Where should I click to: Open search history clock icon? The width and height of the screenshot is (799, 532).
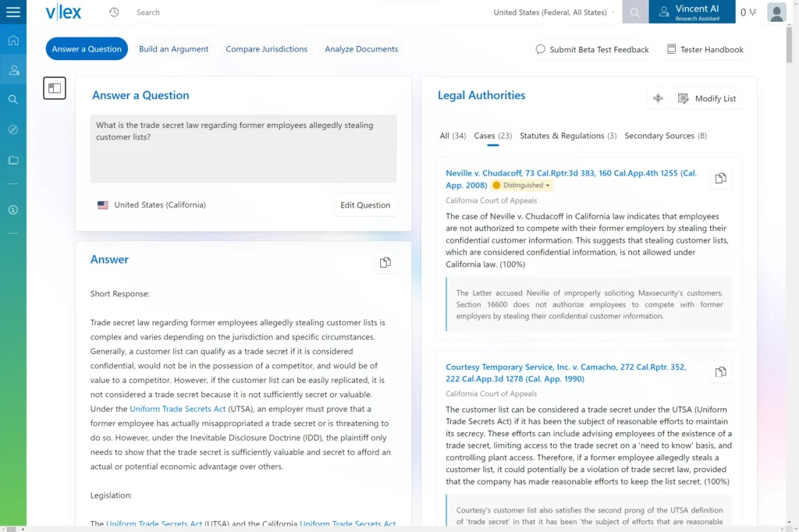point(114,12)
